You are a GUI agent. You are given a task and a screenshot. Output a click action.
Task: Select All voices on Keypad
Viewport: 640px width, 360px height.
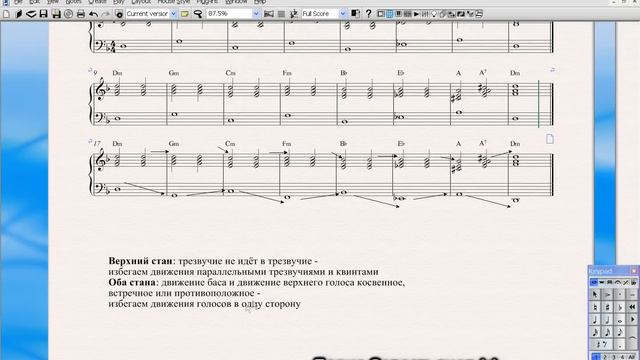pos(631,357)
